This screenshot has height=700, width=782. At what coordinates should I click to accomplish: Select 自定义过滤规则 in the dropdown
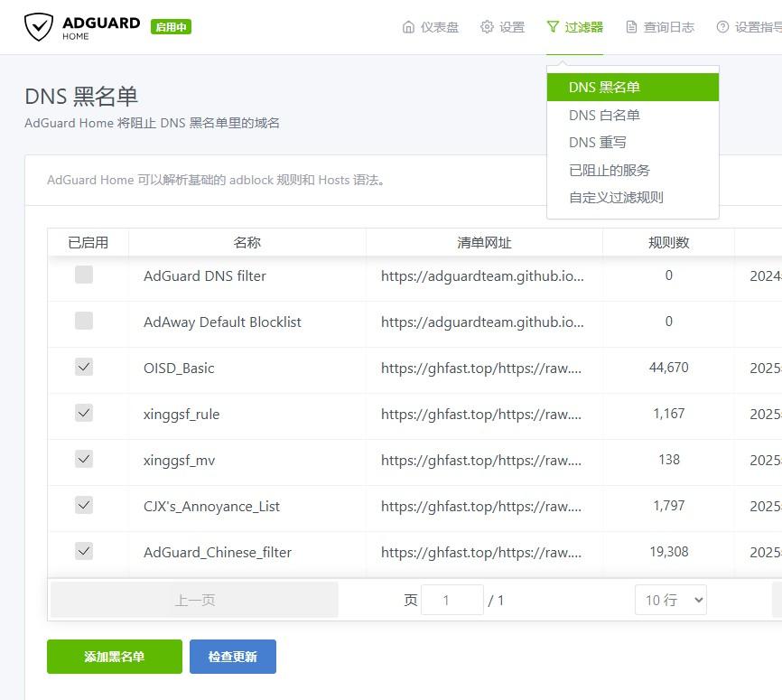632,198
